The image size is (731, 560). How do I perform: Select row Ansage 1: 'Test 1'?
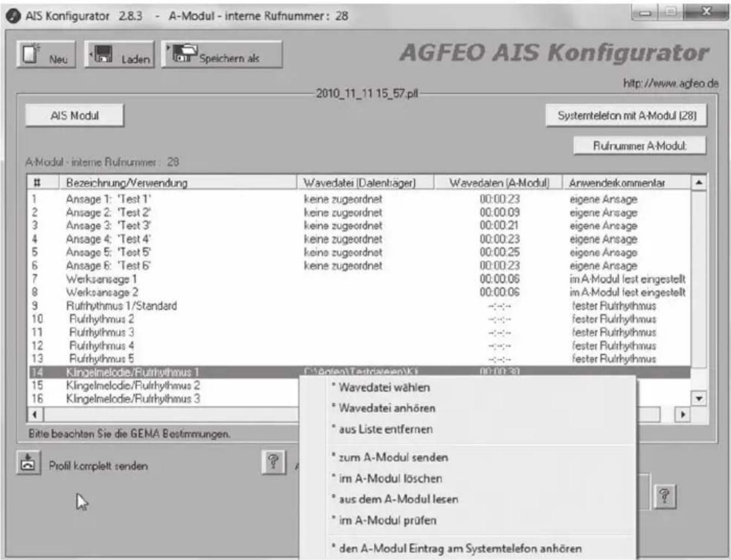tap(359, 199)
